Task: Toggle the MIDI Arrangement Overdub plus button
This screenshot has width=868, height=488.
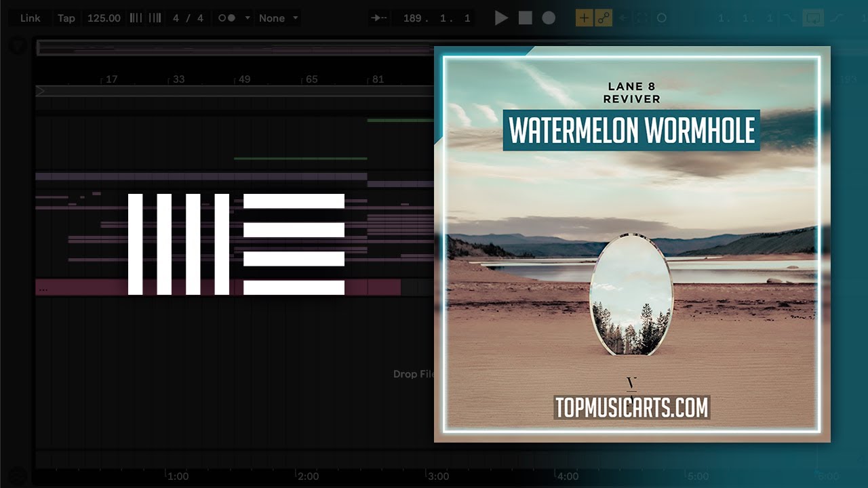Action: (x=584, y=18)
